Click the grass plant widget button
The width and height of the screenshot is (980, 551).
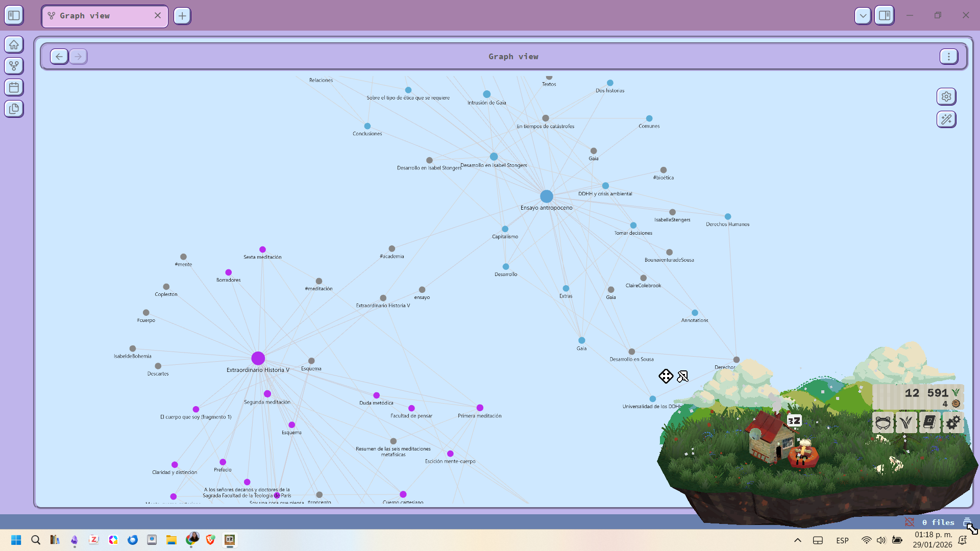(906, 422)
